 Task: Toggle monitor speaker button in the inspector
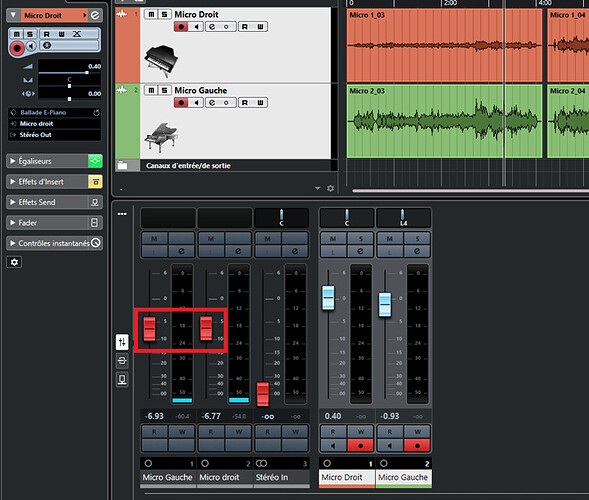click(32, 46)
